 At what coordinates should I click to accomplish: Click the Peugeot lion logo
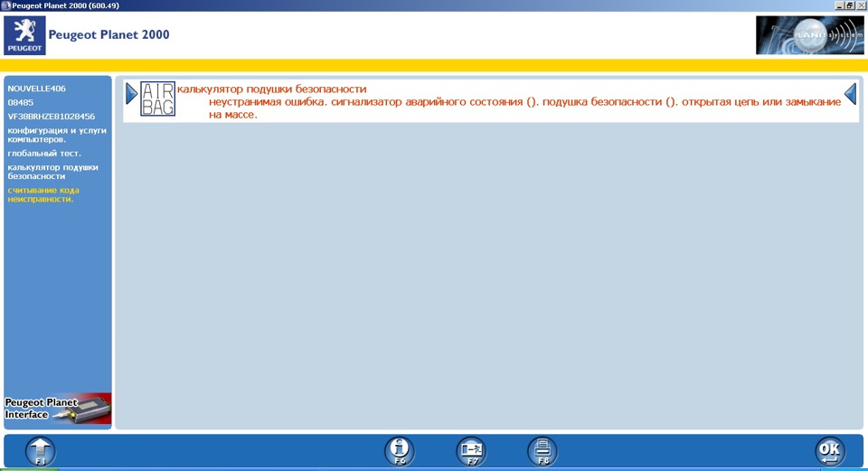(25, 35)
